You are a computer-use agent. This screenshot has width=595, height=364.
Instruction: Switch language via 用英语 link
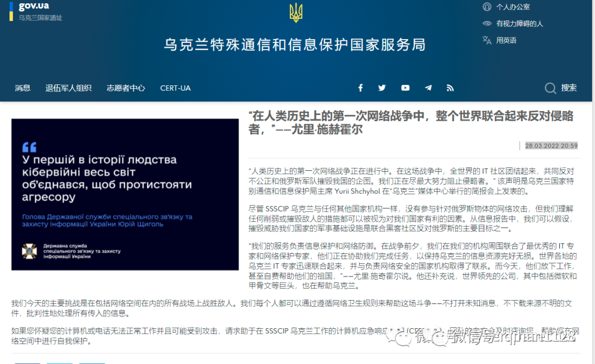point(506,40)
